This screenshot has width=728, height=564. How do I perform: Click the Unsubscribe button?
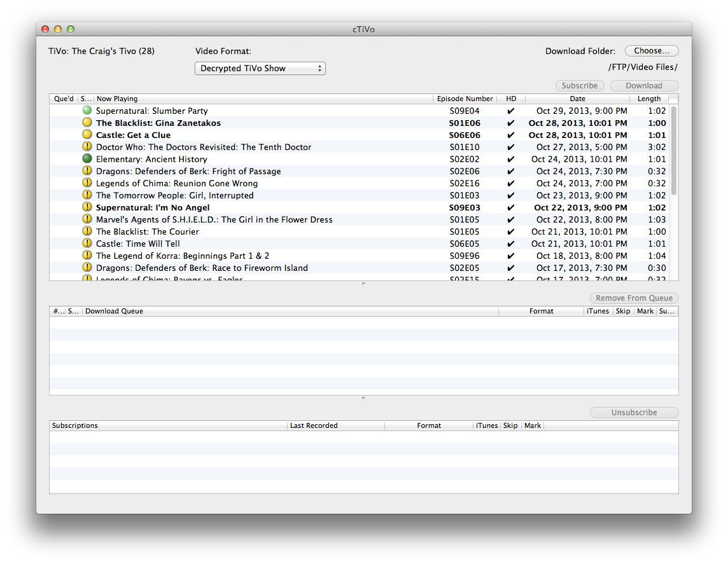(634, 413)
